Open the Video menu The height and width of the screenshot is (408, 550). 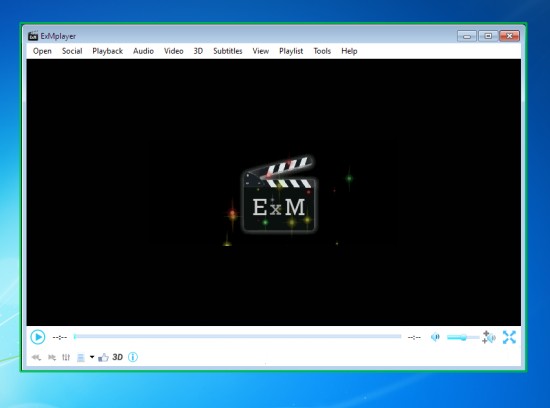coord(174,51)
